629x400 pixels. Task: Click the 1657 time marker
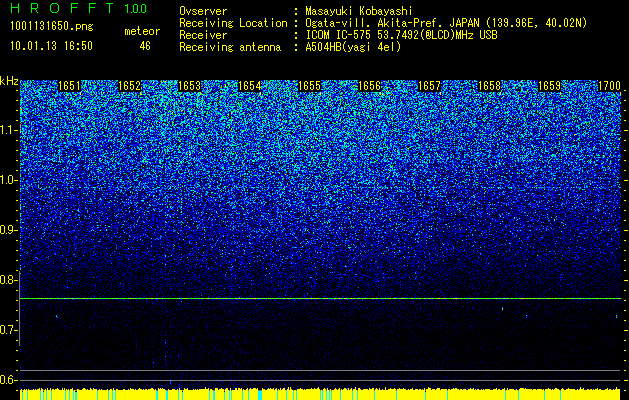[429, 86]
